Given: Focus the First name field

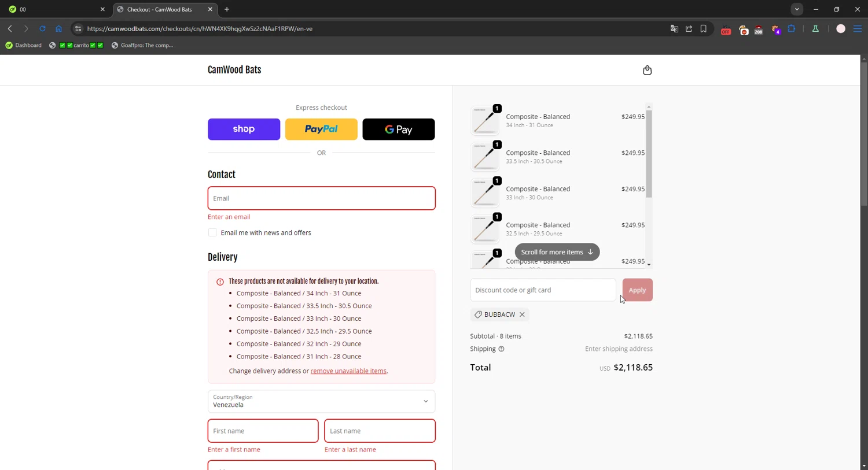Looking at the screenshot, I should (x=263, y=431).
